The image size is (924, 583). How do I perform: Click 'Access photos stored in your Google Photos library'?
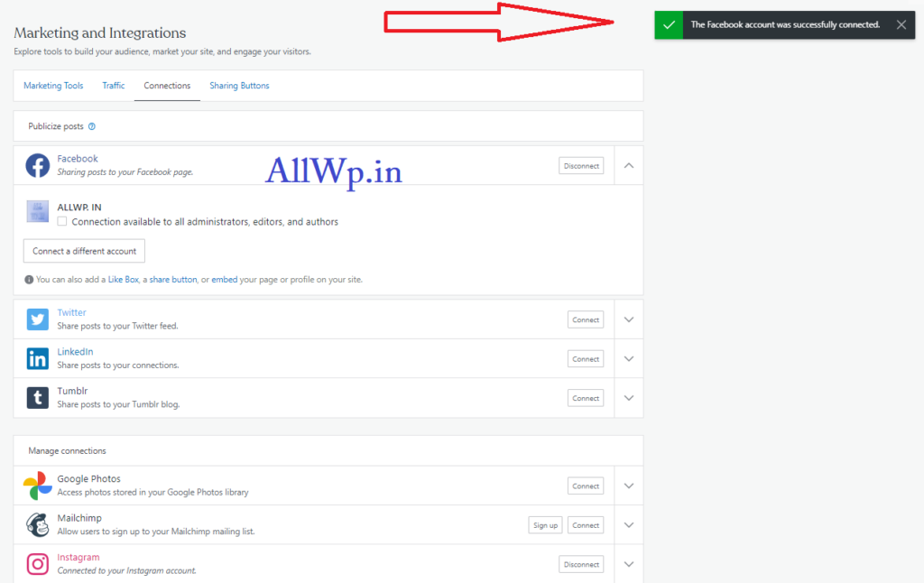pyautogui.click(x=152, y=492)
